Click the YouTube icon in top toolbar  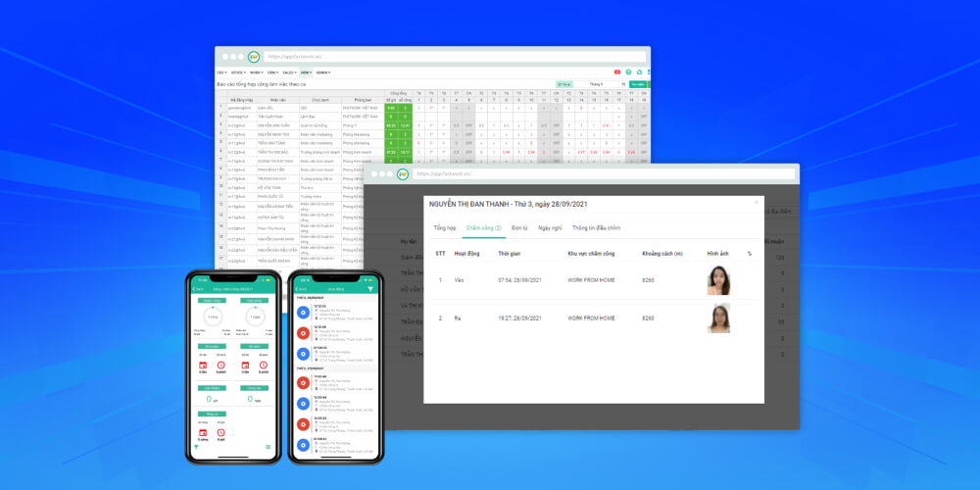(617, 72)
